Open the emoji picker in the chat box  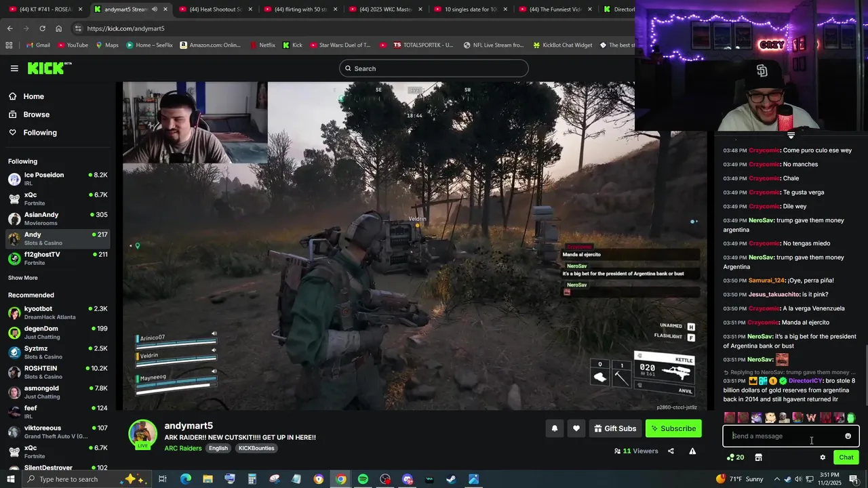point(848,436)
